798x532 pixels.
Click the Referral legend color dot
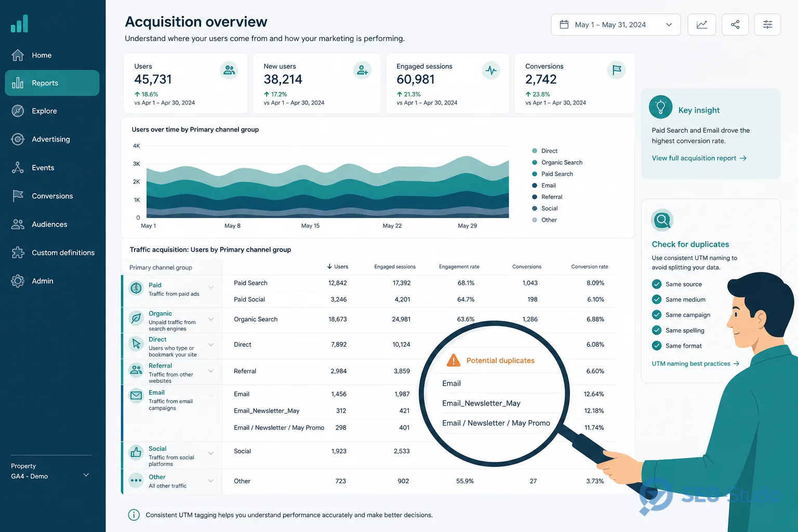click(x=535, y=197)
